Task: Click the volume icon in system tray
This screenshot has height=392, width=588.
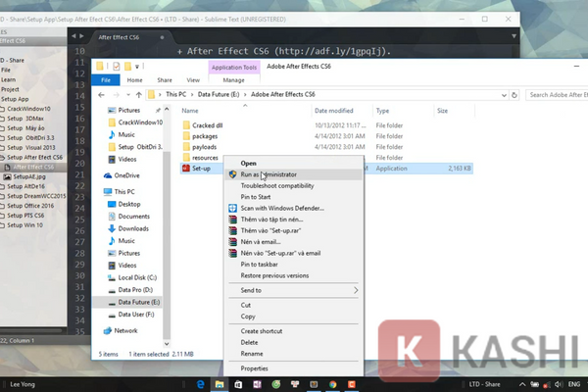Action: 559,384
